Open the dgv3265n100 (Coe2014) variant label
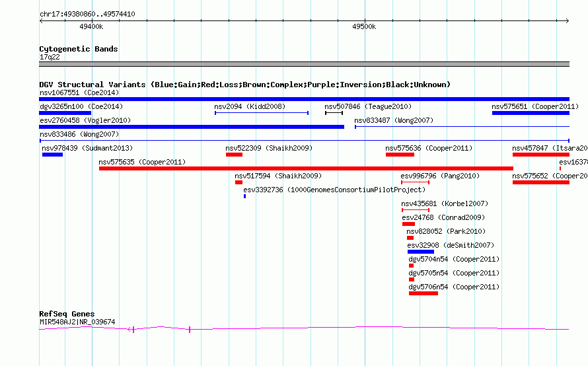The image size is (588, 366). [x=81, y=106]
